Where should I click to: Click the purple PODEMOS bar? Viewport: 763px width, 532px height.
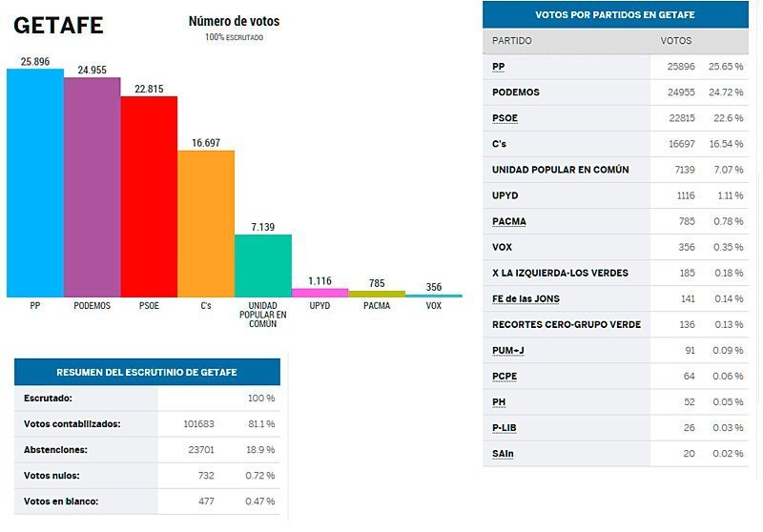[92, 187]
